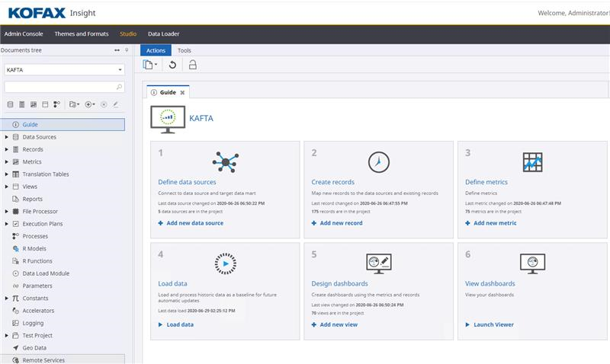610x364 pixels.
Task: Click the Define data sources network icon
Action: 225,161
